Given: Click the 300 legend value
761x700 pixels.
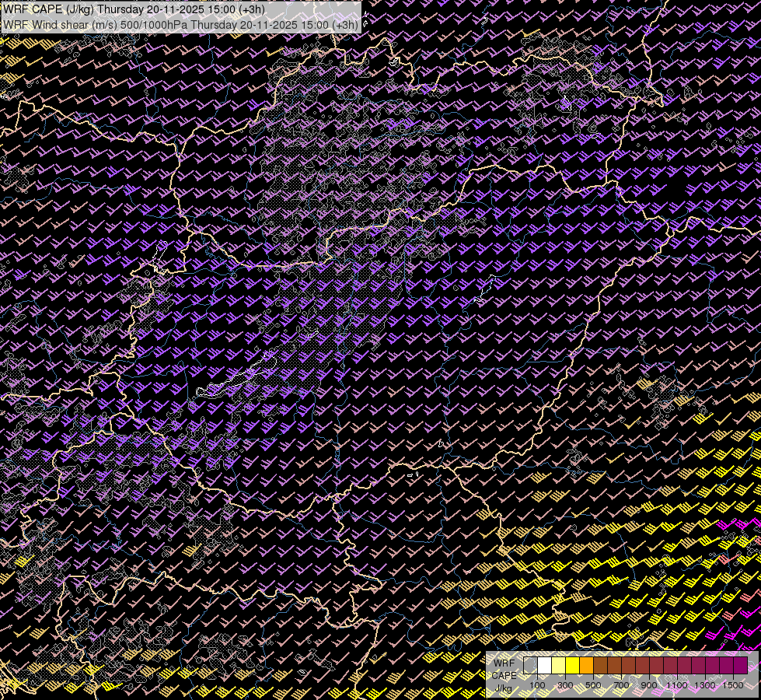Looking at the screenshot, I should pos(565,685).
